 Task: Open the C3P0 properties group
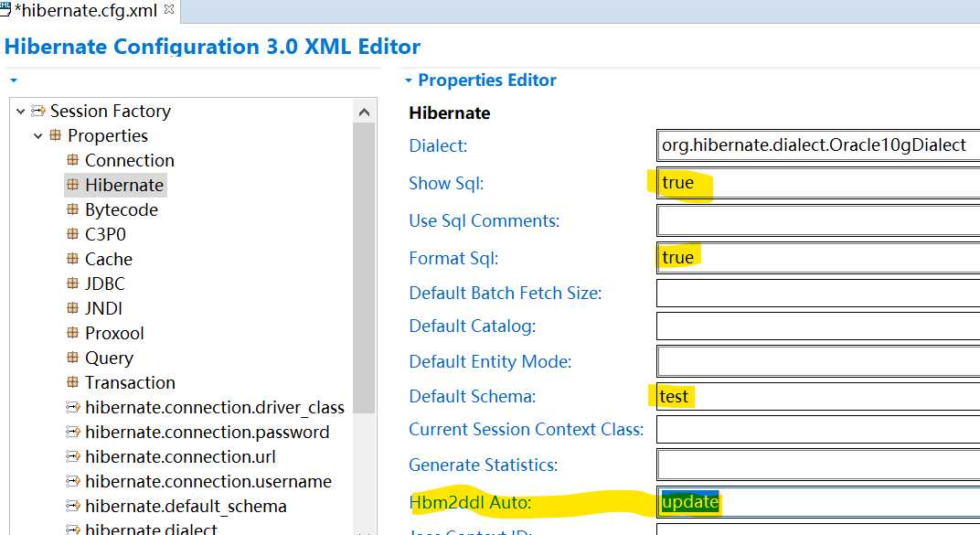[x=105, y=234]
